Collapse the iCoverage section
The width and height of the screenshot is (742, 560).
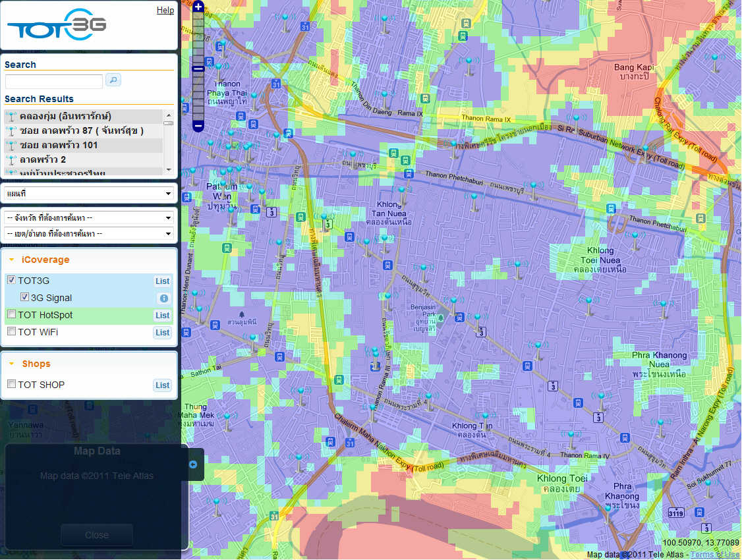pyautogui.click(x=12, y=260)
